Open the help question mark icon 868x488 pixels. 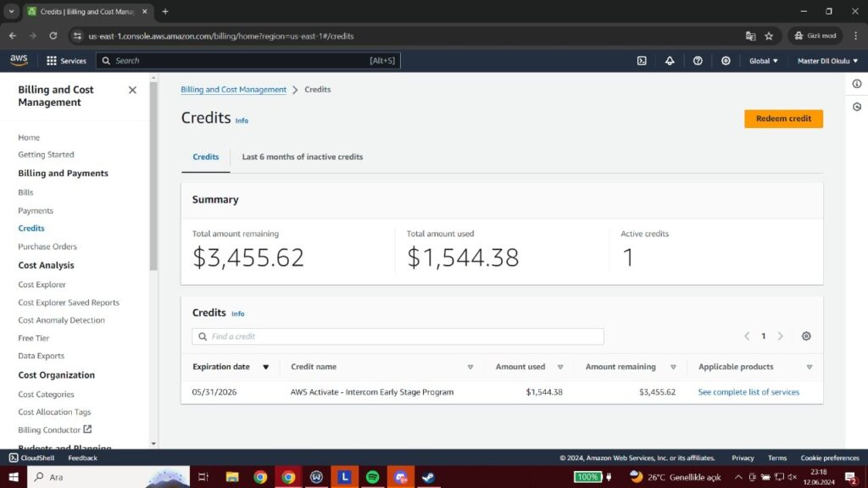[x=697, y=60]
